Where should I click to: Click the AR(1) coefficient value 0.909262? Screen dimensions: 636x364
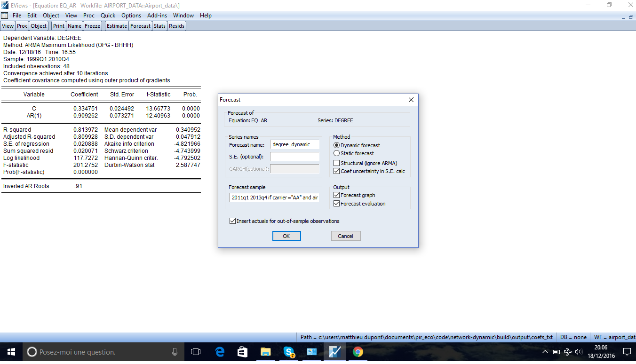pos(86,116)
